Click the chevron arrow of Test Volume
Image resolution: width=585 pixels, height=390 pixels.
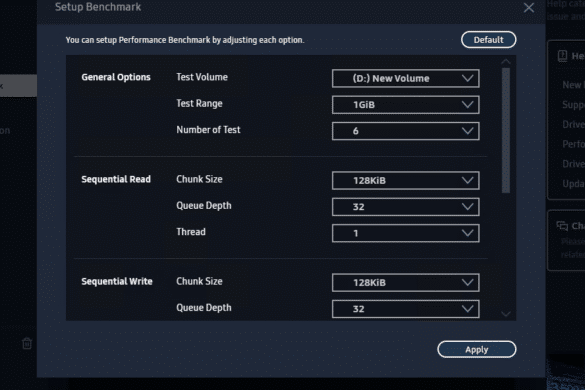[x=467, y=78]
